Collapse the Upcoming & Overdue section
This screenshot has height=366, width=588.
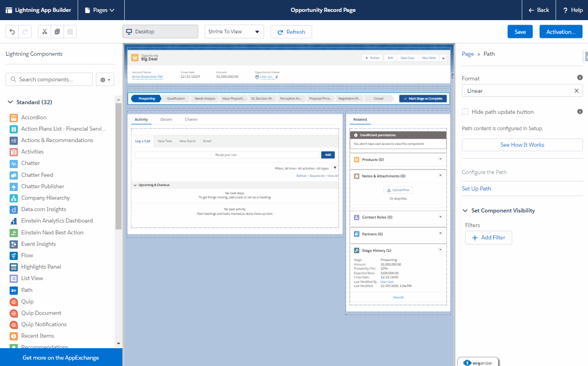pyautogui.click(x=135, y=185)
